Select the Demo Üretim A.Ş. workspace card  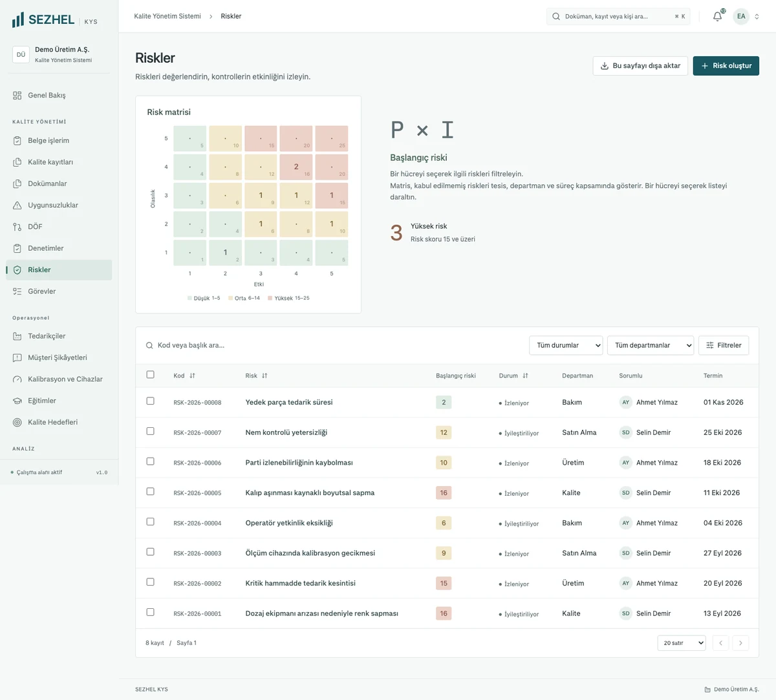[x=59, y=55]
